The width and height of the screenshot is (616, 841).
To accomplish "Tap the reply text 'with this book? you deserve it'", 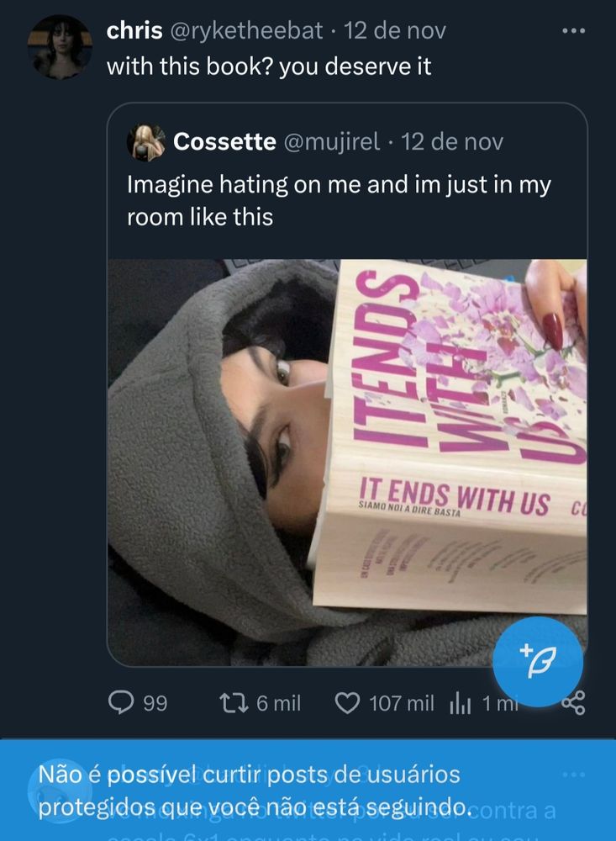I will click(269, 66).
